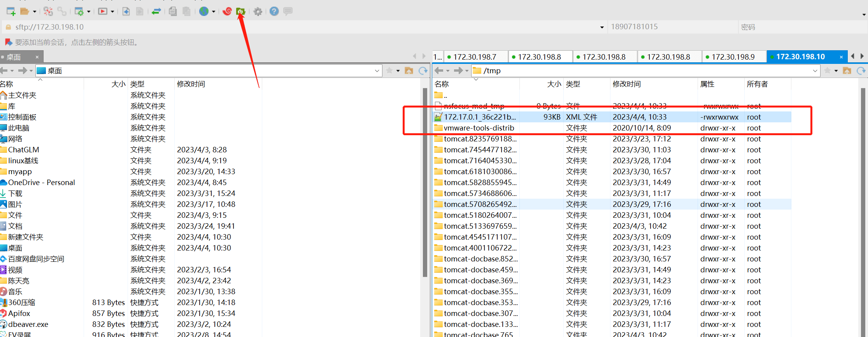Click the bookmark arrow to add session
The image size is (868, 337).
(8, 42)
